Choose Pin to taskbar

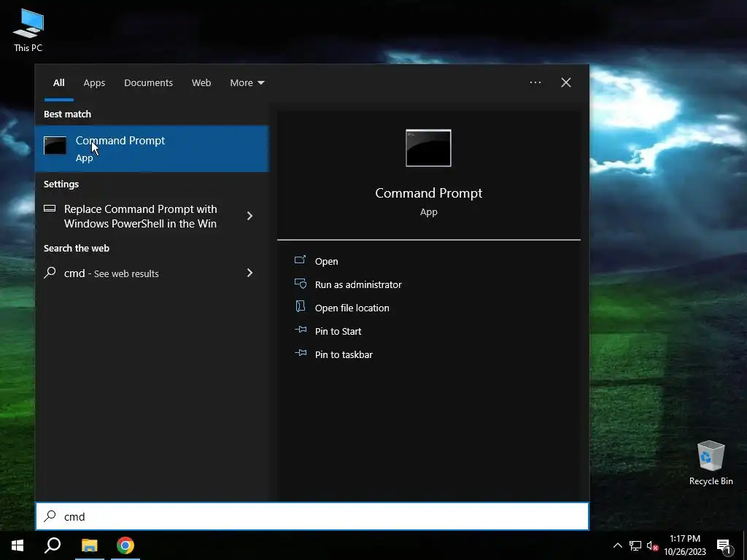(x=344, y=355)
